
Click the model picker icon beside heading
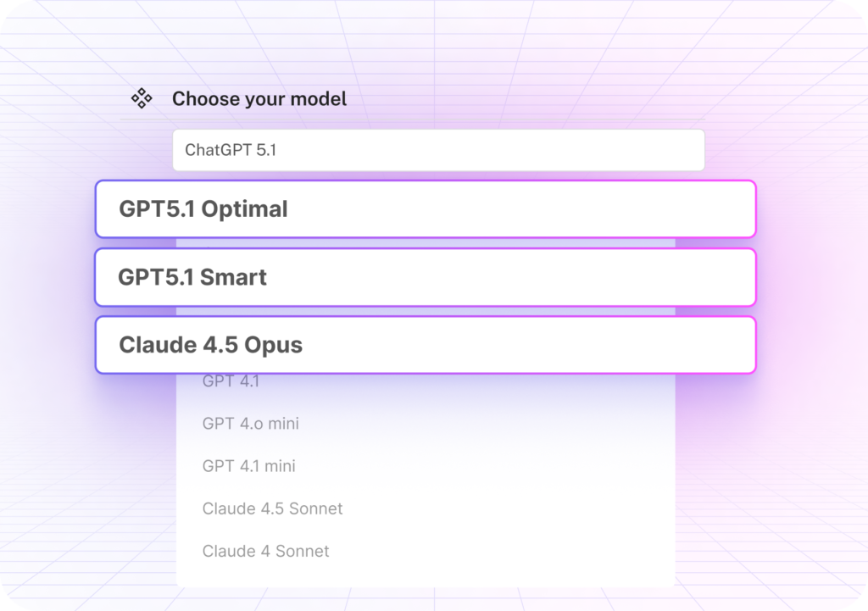point(141,98)
